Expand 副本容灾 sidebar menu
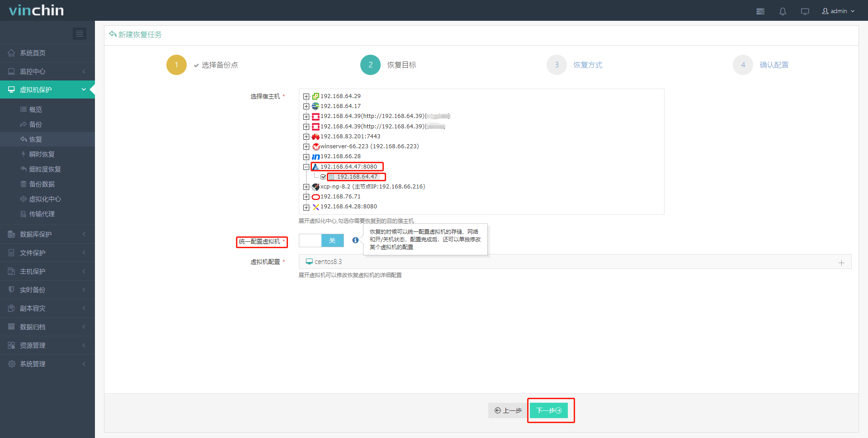The height and width of the screenshot is (438, 868). (x=47, y=308)
